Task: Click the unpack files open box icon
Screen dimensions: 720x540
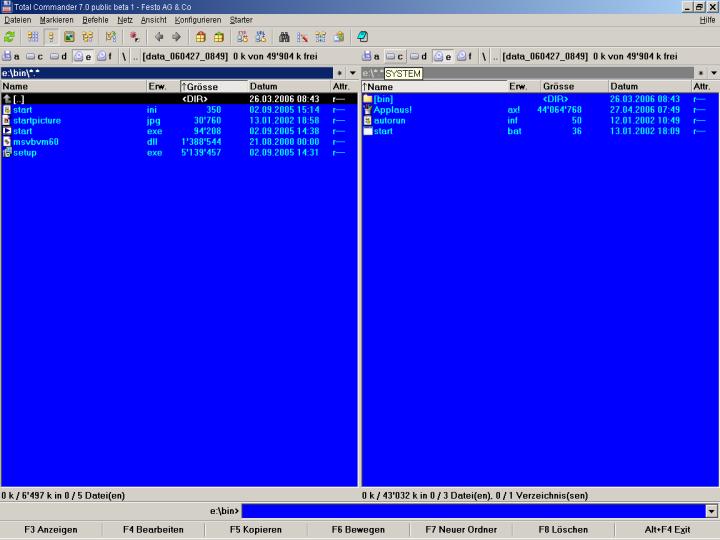Action: [219, 37]
